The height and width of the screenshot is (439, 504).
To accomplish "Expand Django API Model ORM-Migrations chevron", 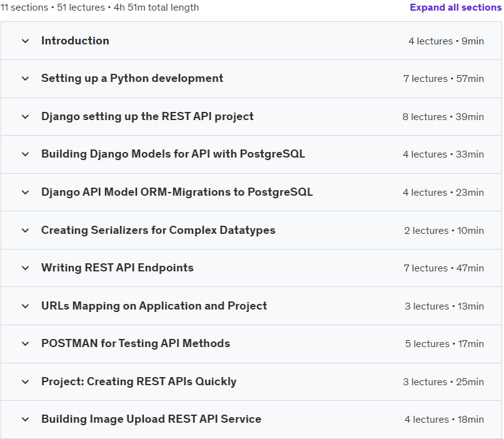I will [x=26, y=193].
